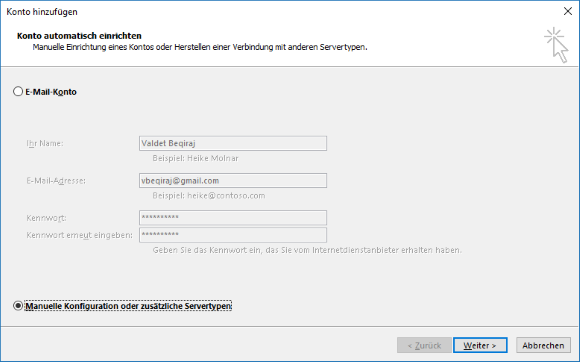Screen dimensions: 580x362
Task: Click the 'Beispiel: Heike Molnar' hint text
Action: pos(195,158)
